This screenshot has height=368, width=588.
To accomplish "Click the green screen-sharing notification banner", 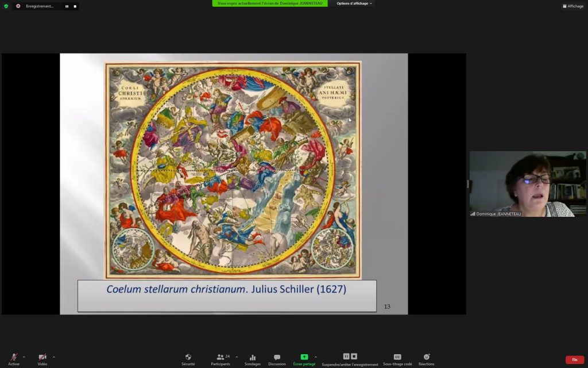I will (x=270, y=3).
